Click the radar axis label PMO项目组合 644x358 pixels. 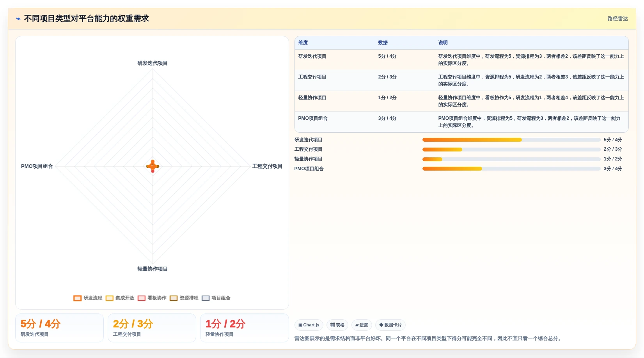pyautogui.click(x=37, y=166)
